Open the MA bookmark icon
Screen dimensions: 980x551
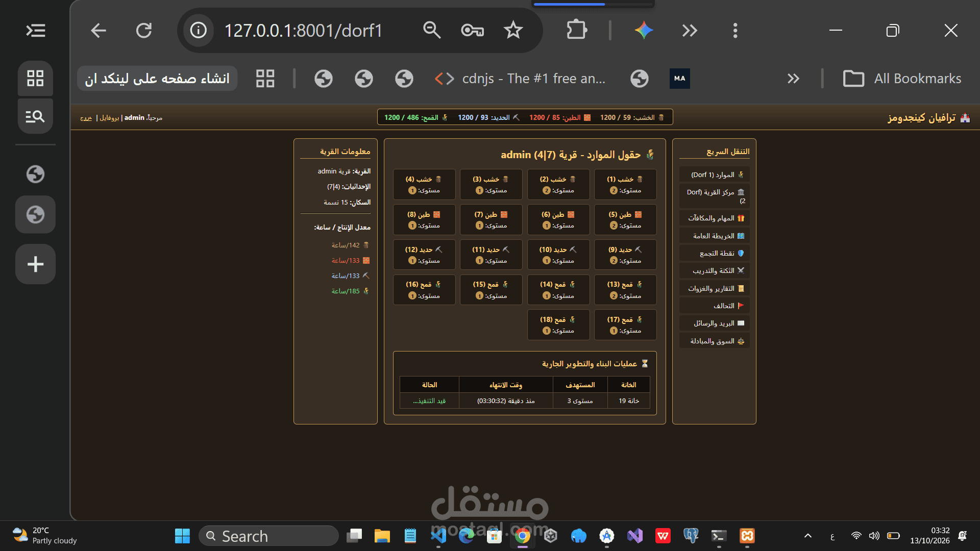pyautogui.click(x=679, y=79)
